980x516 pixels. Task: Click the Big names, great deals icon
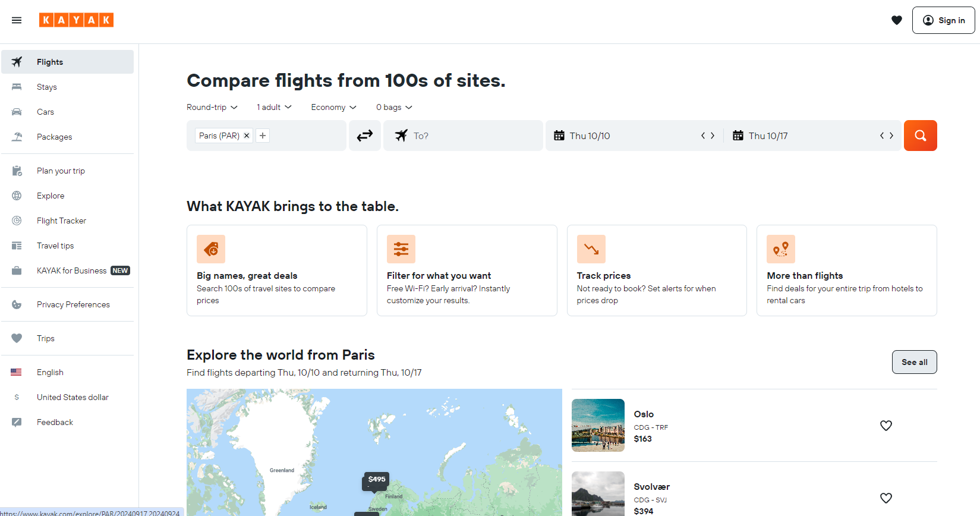[x=211, y=249]
